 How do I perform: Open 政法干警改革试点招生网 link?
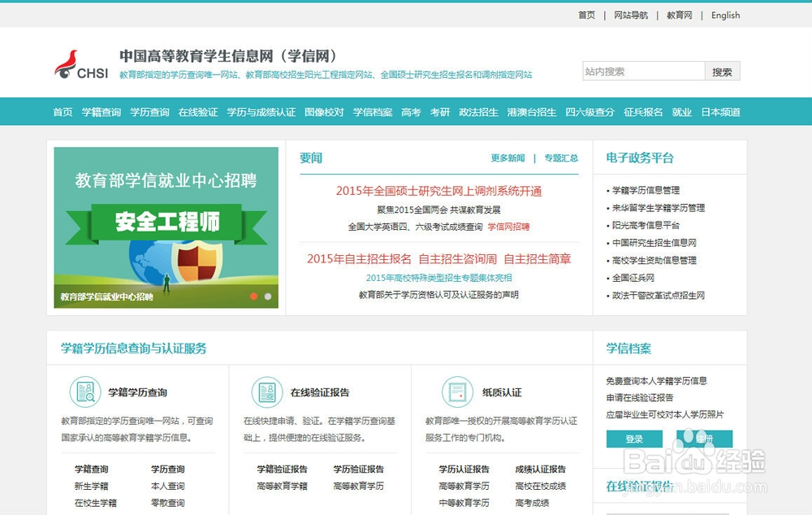point(659,296)
